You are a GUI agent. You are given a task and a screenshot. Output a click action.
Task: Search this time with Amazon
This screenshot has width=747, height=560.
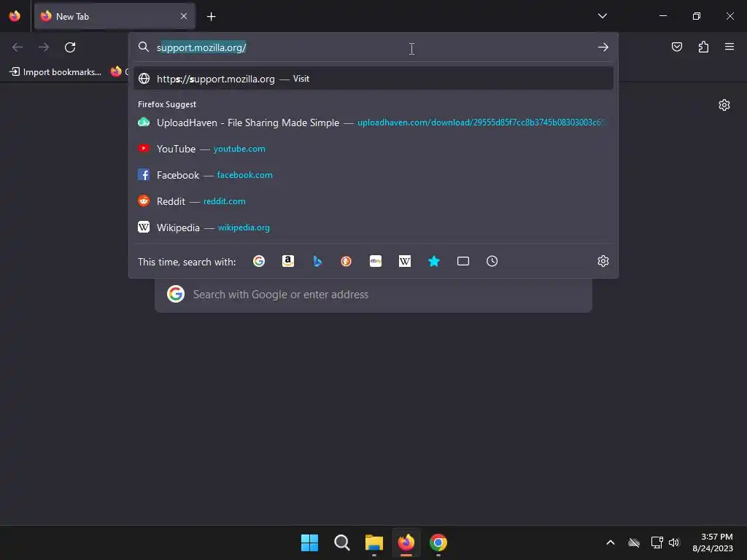[287, 261]
